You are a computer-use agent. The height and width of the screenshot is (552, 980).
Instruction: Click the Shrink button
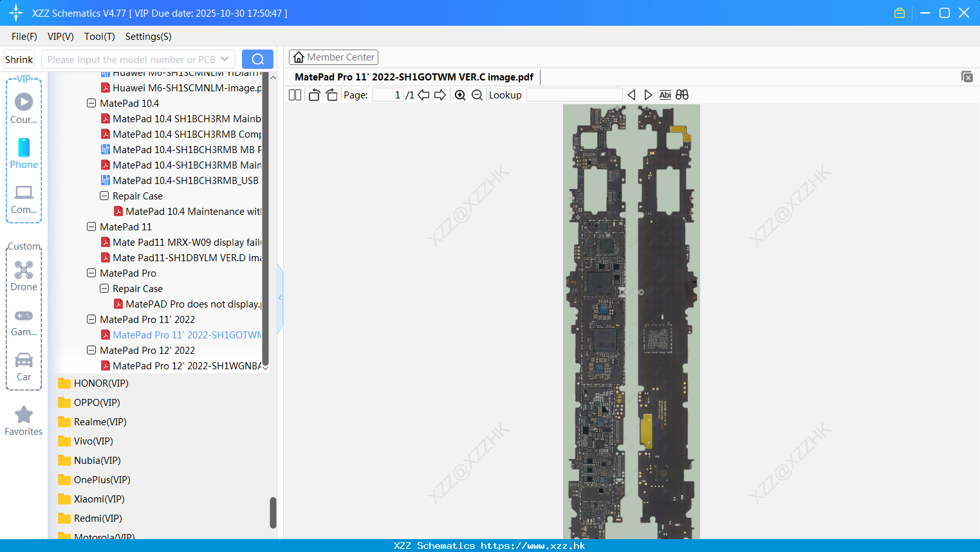(x=19, y=59)
